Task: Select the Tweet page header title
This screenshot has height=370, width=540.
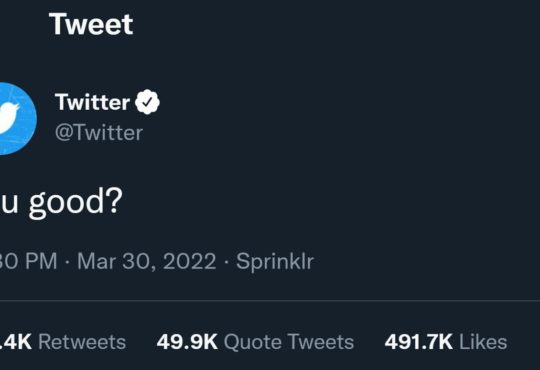Action: pyautogui.click(x=91, y=24)
